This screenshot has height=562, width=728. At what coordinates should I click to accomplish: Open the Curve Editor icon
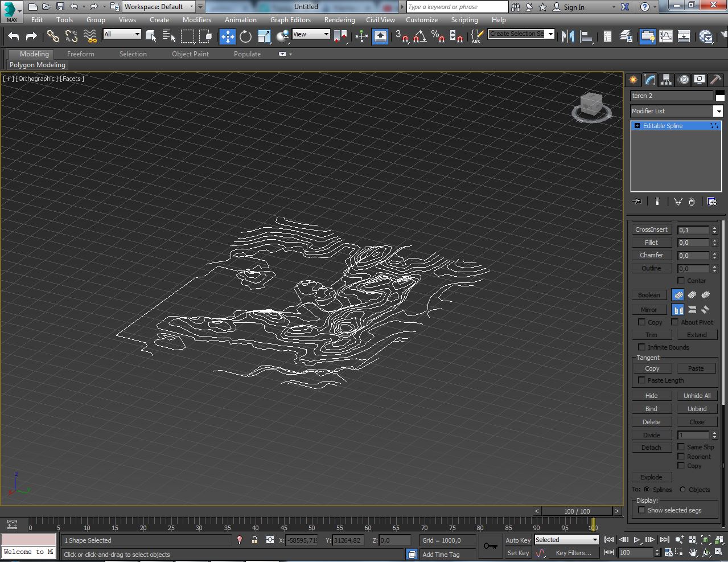click(x=666, y=36)
